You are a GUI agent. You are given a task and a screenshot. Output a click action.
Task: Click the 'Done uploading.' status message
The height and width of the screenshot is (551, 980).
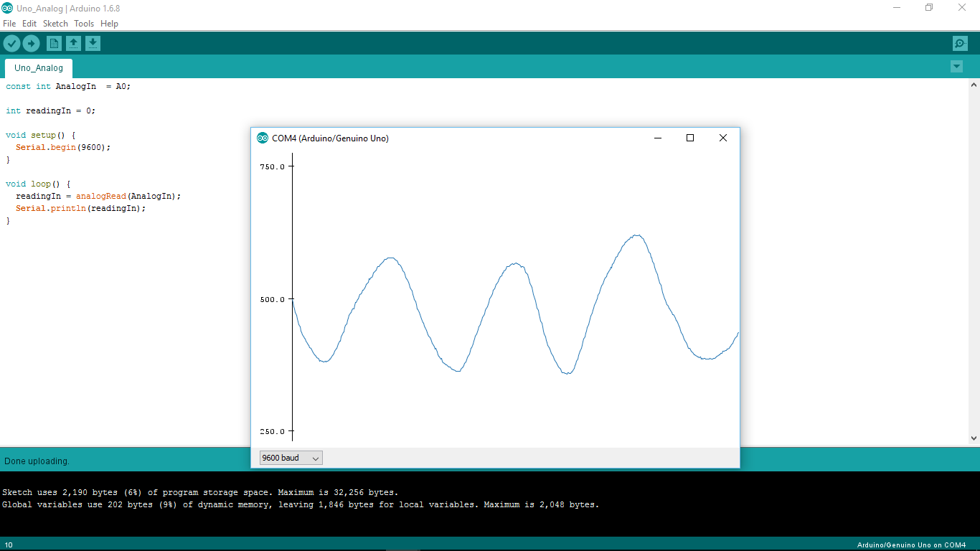(x=37, y=461)
